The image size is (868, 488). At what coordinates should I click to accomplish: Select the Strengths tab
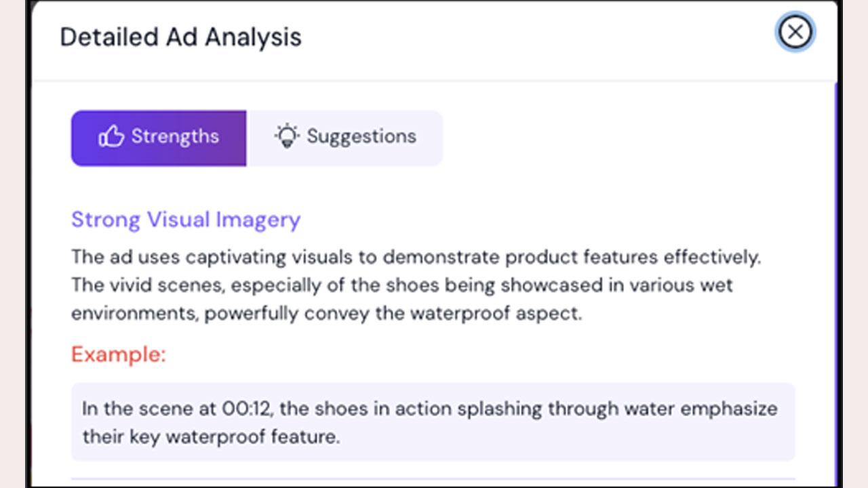(159, 138)
